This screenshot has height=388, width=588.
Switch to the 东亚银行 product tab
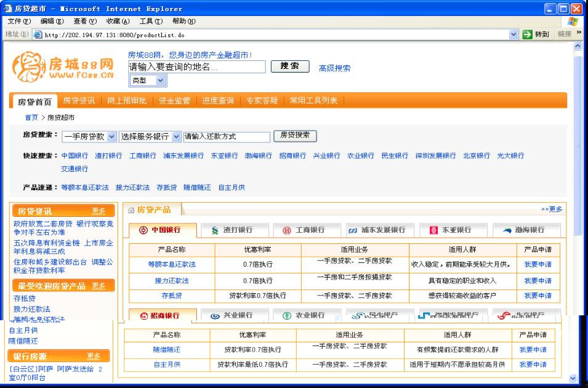coord(453,230)
